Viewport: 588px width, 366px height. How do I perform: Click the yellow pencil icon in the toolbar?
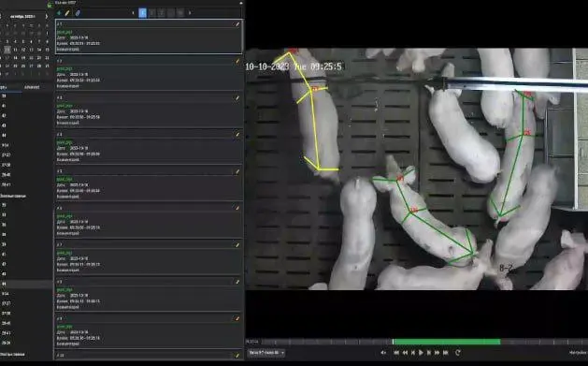coord(67,13)
